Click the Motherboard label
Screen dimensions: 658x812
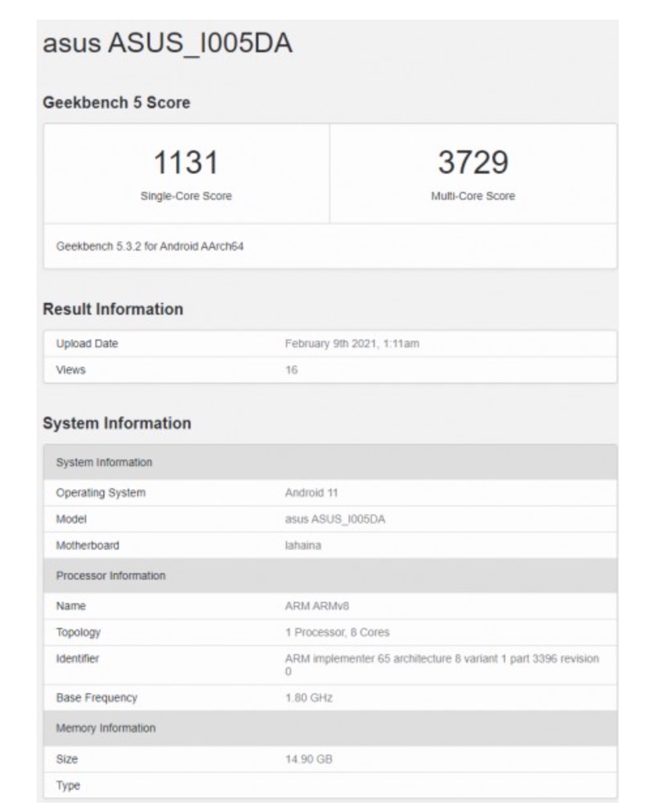point(87,545)
